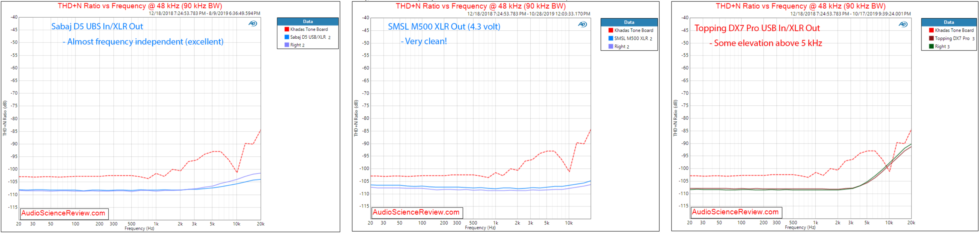The width and height of the screenshot is (980, 233).
Task: Click 'Frequency (Hz)' axis label under Topping chart
Action: pyautogui.click(x=800, y=227)
